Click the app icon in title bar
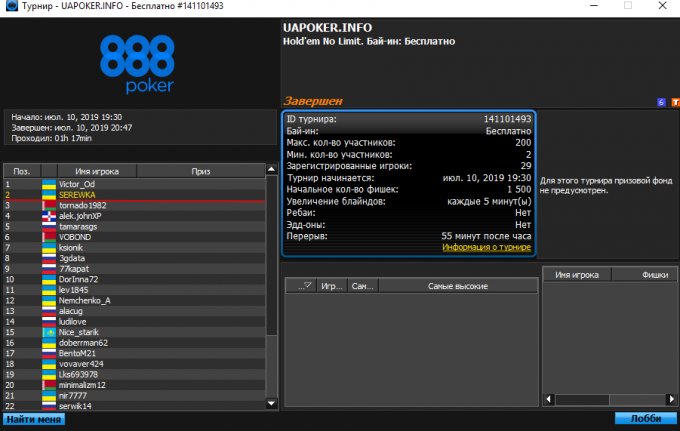The height and width of the screenshot is (431, 680). click(11, 6)
